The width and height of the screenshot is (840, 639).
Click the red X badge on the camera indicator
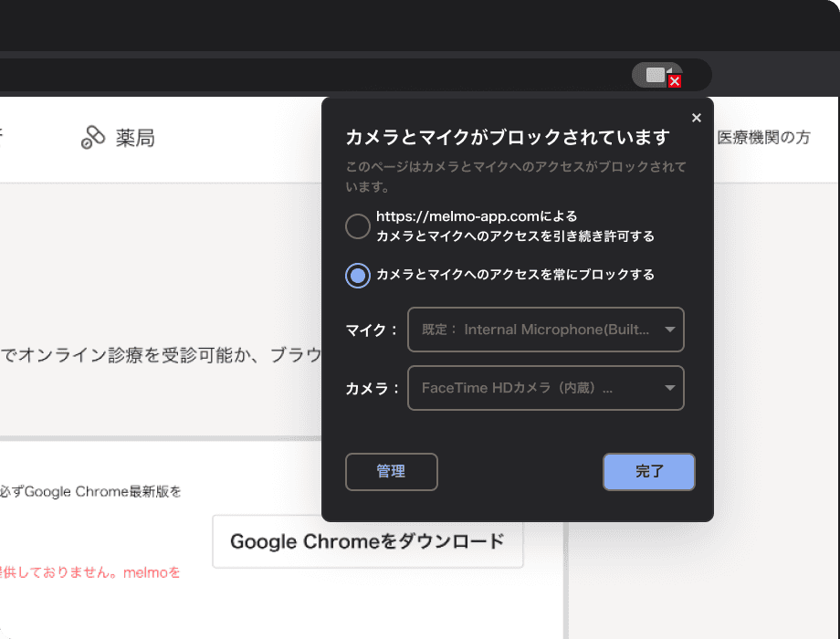pyautogui.click(x=674, y=82)
